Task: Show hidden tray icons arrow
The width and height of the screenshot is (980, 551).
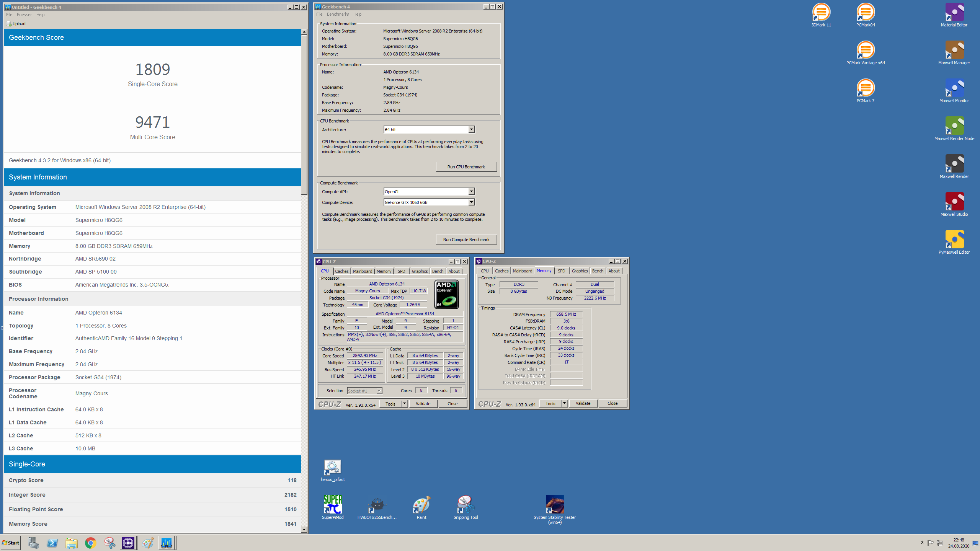Action: click(922, 543)
